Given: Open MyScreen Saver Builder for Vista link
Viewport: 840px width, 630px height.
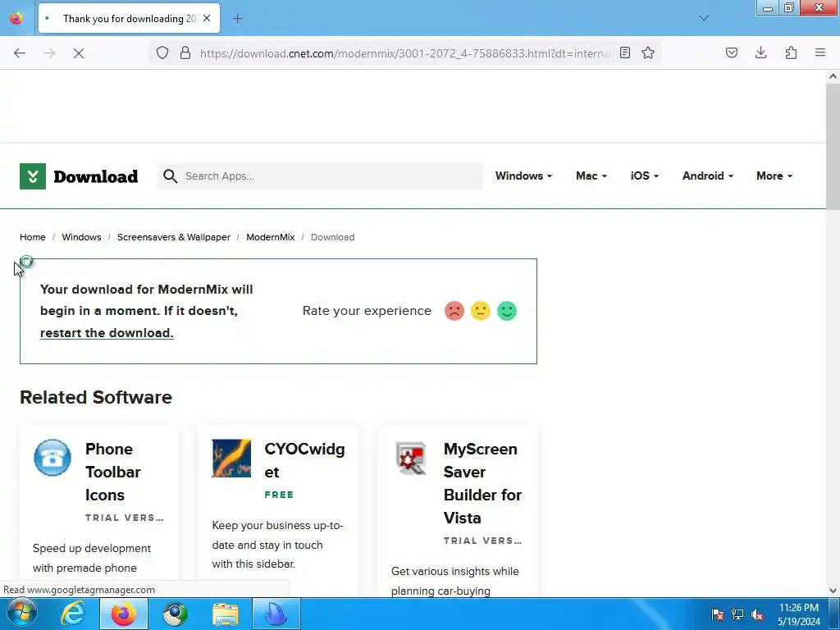Looking at the screenshot, I should tap(482, 483).
